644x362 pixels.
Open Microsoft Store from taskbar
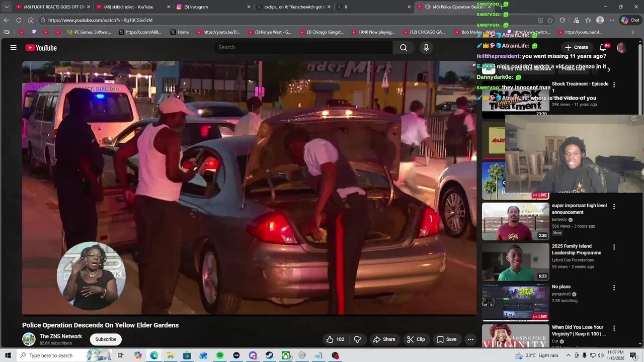pos(187,355)
